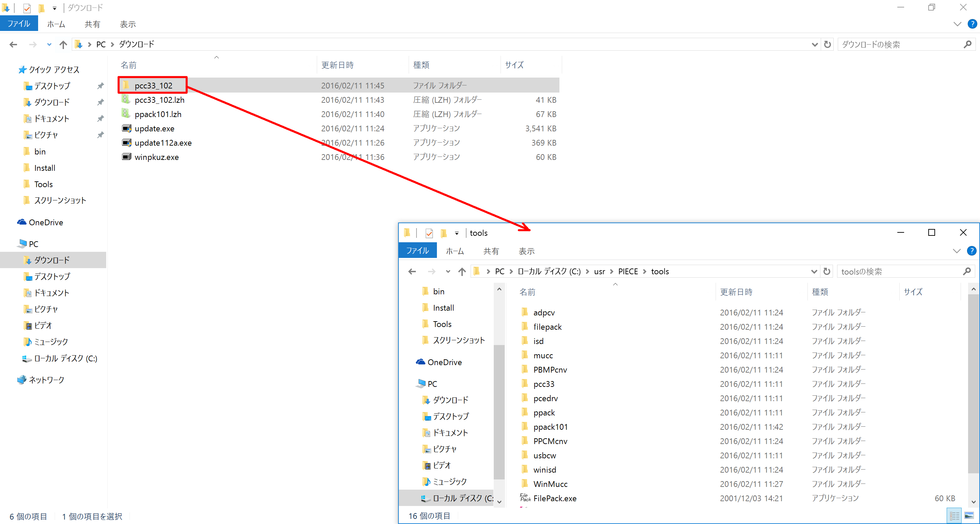Open 表示 tab in tools window
The width and height of the screenshot is (980, 524).
(x=526, y=251)
